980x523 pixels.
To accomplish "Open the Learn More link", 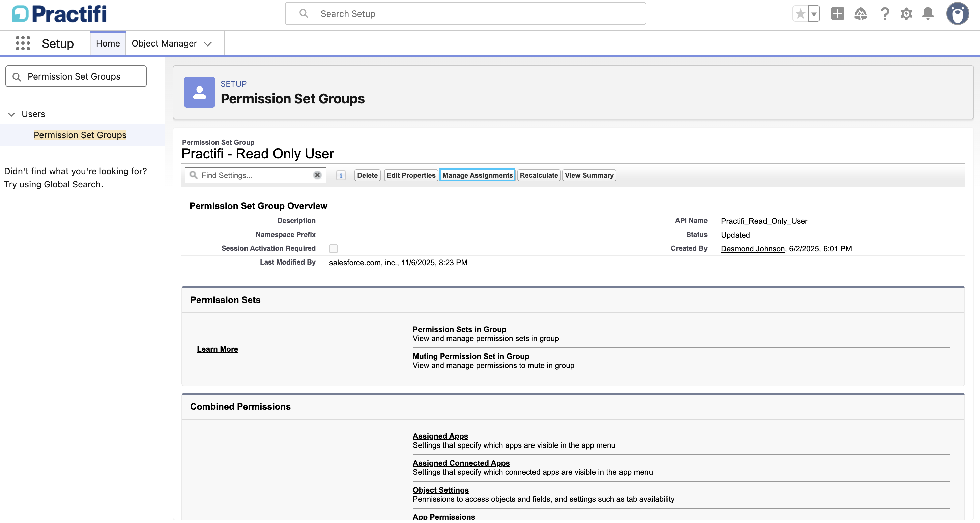I will click(x=218, y=349).
